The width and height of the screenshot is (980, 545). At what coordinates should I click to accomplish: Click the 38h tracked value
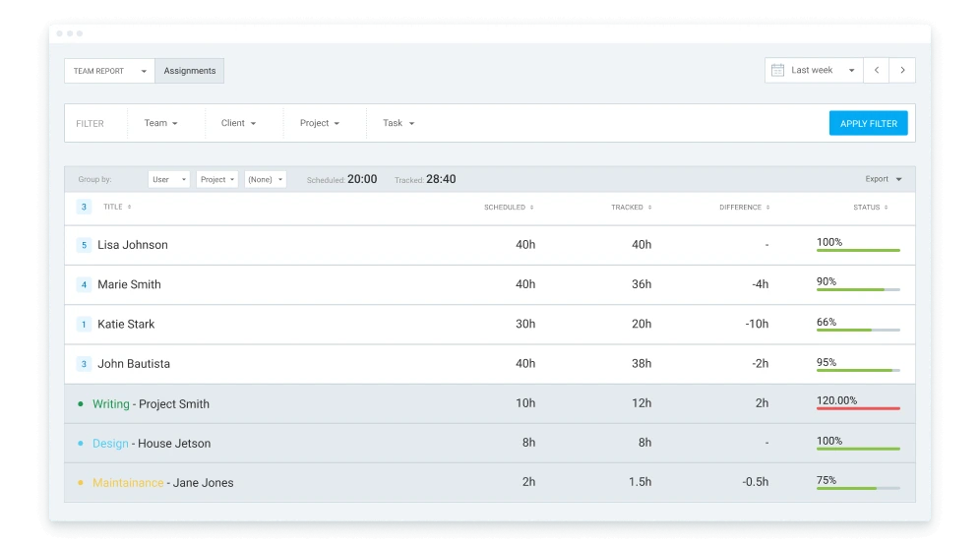click(642, 364)
